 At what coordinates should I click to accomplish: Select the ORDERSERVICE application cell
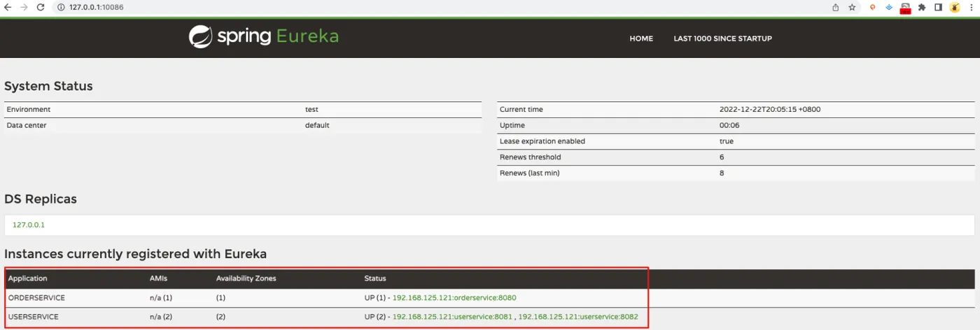pyautogui.click(x=36, y=298)
